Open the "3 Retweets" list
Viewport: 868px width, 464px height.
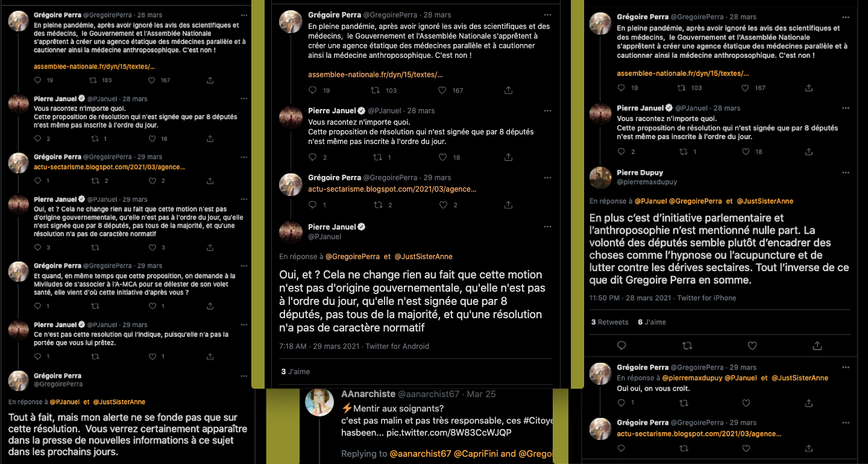point(609,322)
